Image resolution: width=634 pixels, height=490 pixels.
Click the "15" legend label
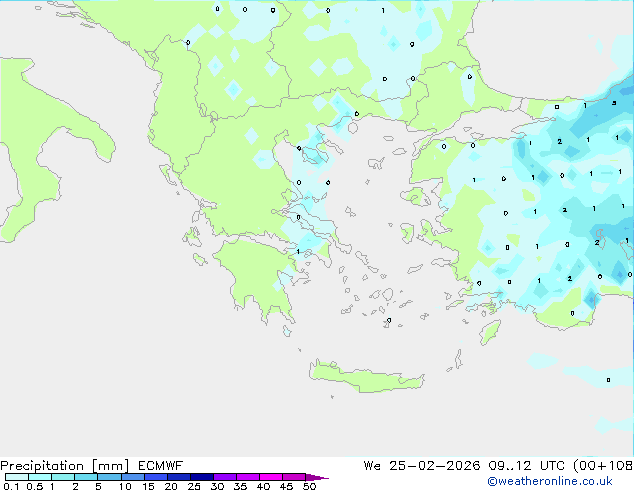148,486
